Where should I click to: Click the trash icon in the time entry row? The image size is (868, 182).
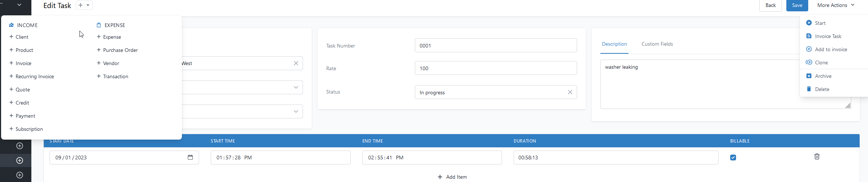coord(817,156)
